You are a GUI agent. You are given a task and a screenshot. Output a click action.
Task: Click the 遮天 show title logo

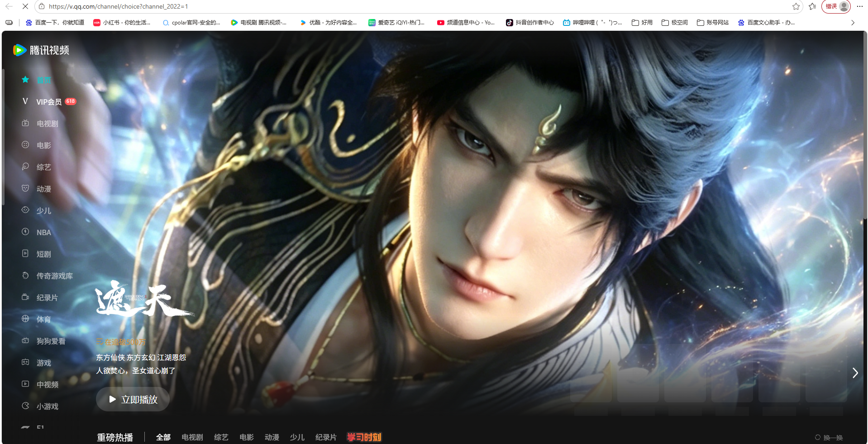pos(145,299)
